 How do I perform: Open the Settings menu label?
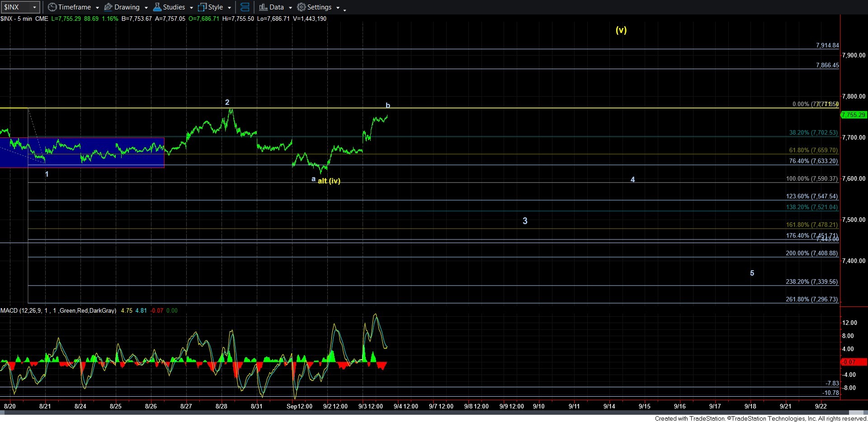320,7
